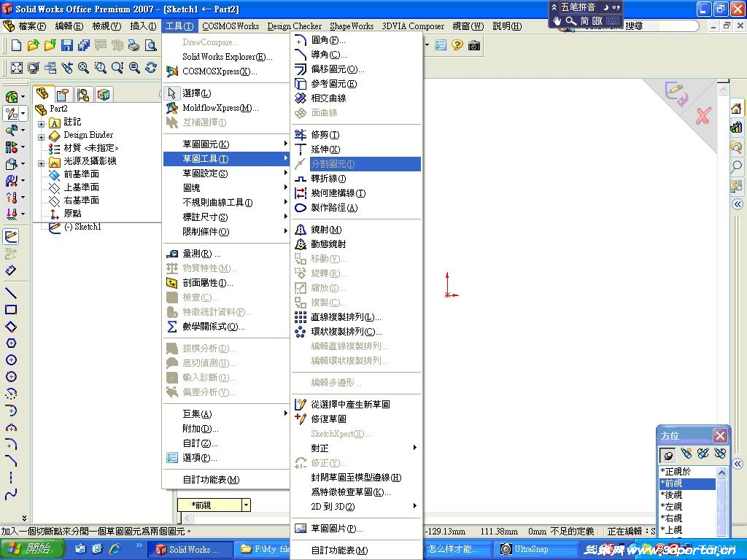This screenshot has width=747, height=560.
Task: Select *後視 in 方位 list
Action: [687, 495]
